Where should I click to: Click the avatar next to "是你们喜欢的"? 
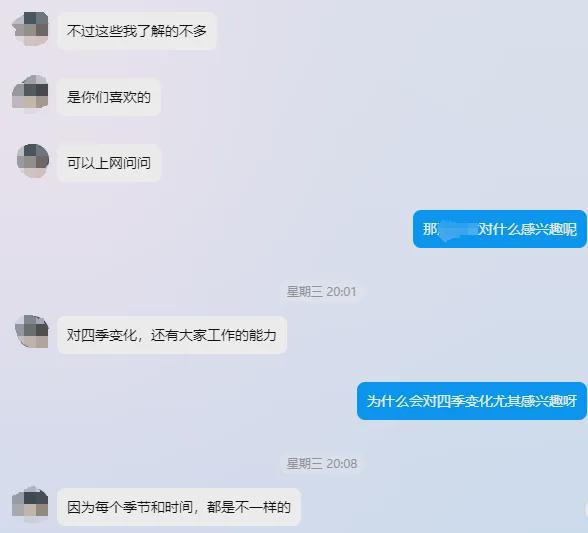[x=30, y=94]
